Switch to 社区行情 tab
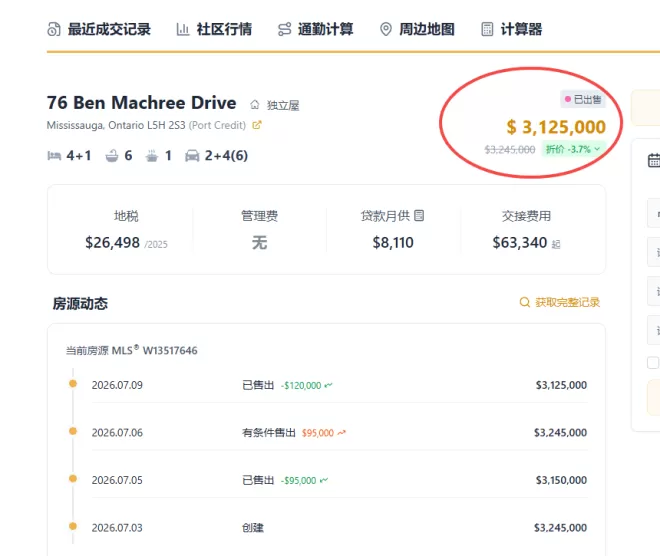Image resolution: width=660 pixels, height=556 pixels. [x=214, y=29]
